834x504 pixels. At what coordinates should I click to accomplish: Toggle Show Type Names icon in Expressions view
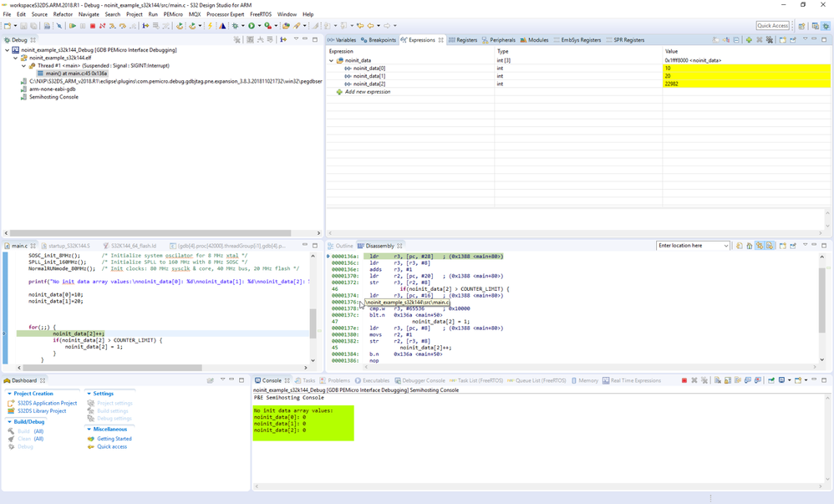tap(714, 40)
